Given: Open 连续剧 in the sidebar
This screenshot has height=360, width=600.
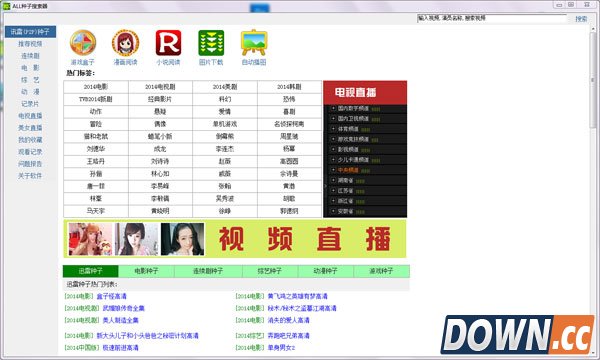Looking at the screenshot, I should coord(30,56).
